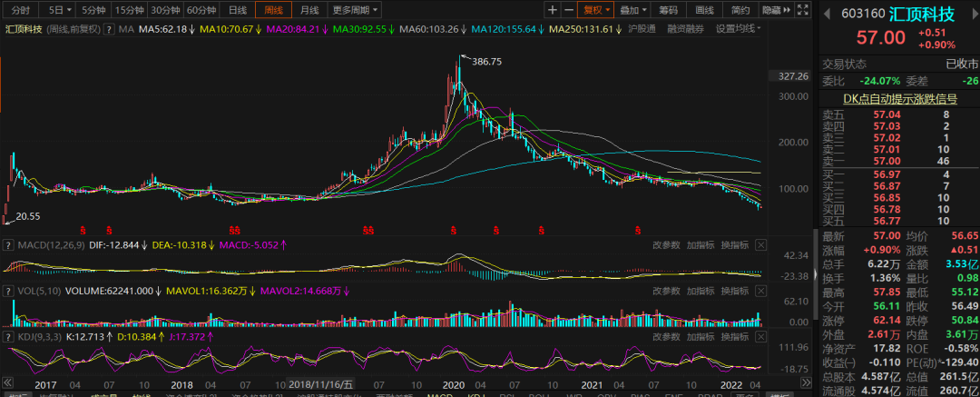Expand the 设置均线 dropdown
The width and height of the screenshot is (980, 397).
(x=739, y=29)
